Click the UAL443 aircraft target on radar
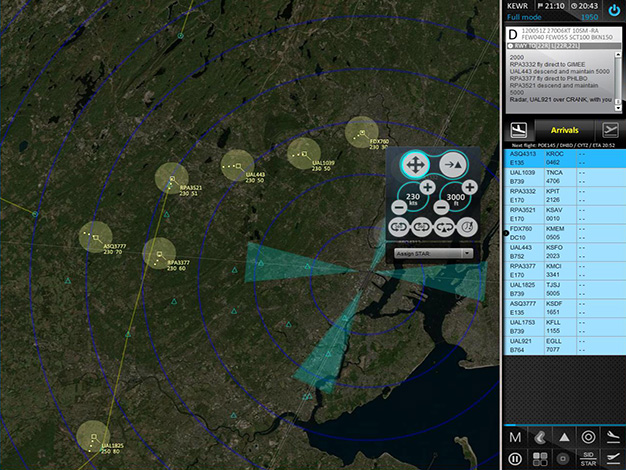Screen dimensions: 626x470 click(239, 166)
